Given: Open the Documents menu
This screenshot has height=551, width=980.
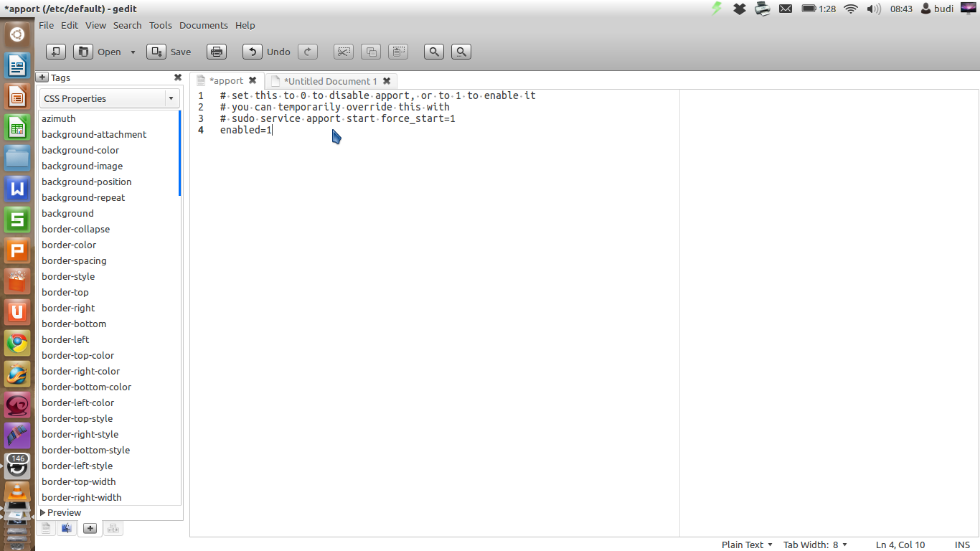Looking at the screenshot, I should point(204,25).
